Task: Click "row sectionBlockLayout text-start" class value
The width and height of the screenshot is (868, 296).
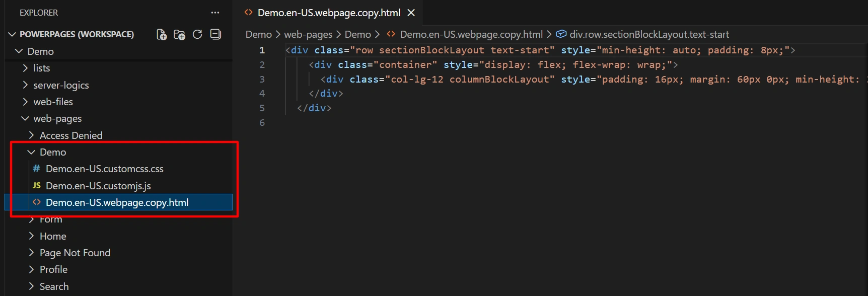Action: pyautogui.click(x=452, y=50)
